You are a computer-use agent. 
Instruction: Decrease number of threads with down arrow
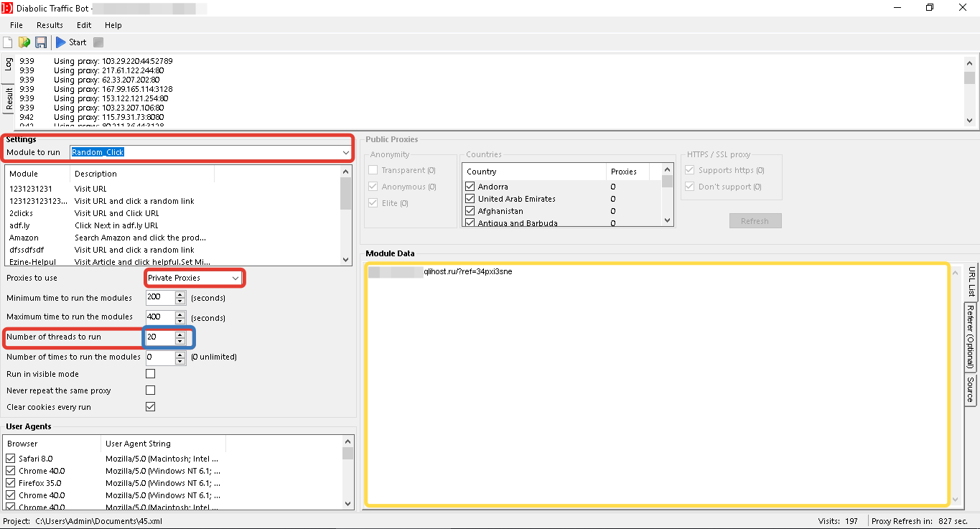(x=180, y=340)
